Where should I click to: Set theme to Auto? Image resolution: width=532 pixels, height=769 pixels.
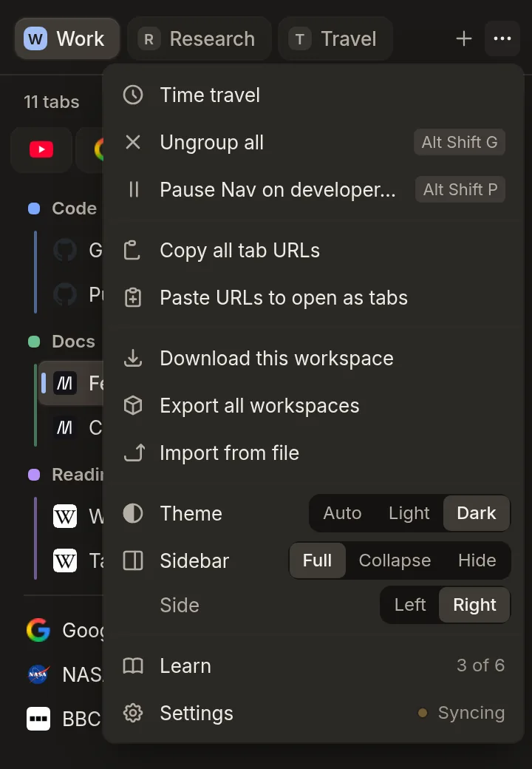coord(342,513)
